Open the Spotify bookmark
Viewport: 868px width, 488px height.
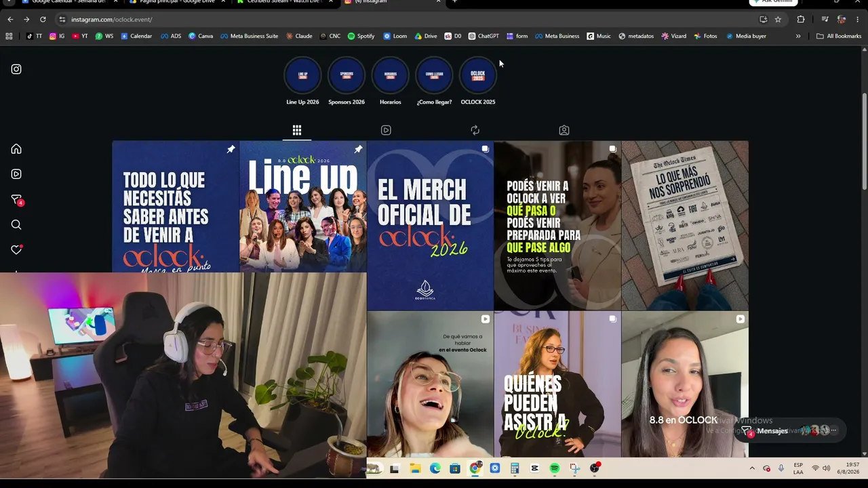(361, 36)
